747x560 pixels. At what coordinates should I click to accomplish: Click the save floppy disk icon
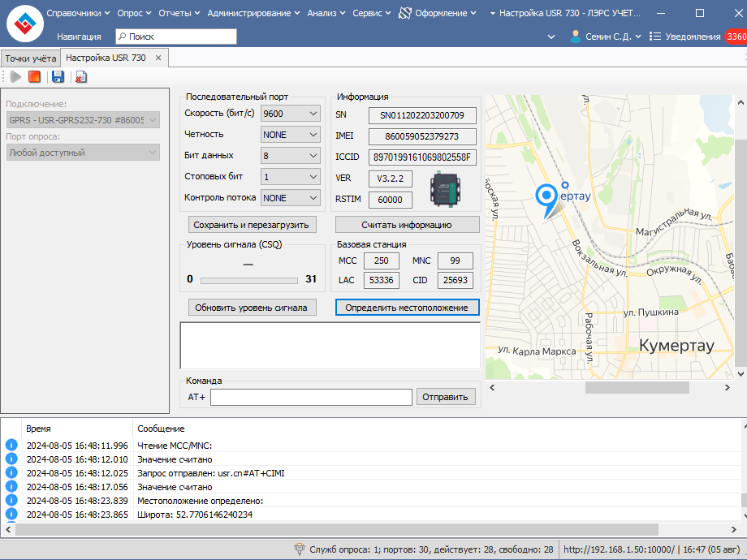(58, 77)
